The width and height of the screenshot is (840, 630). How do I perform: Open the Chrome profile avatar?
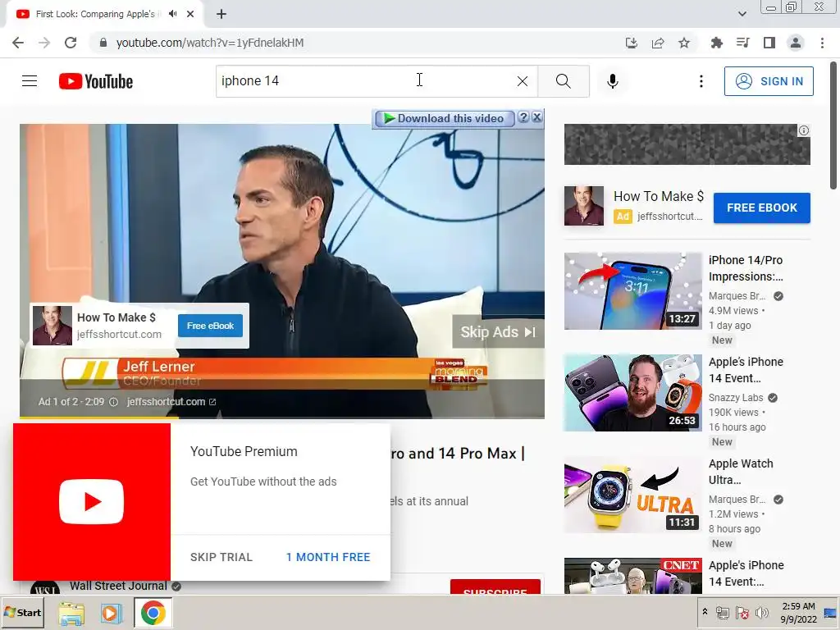click(x=796, y=43)
